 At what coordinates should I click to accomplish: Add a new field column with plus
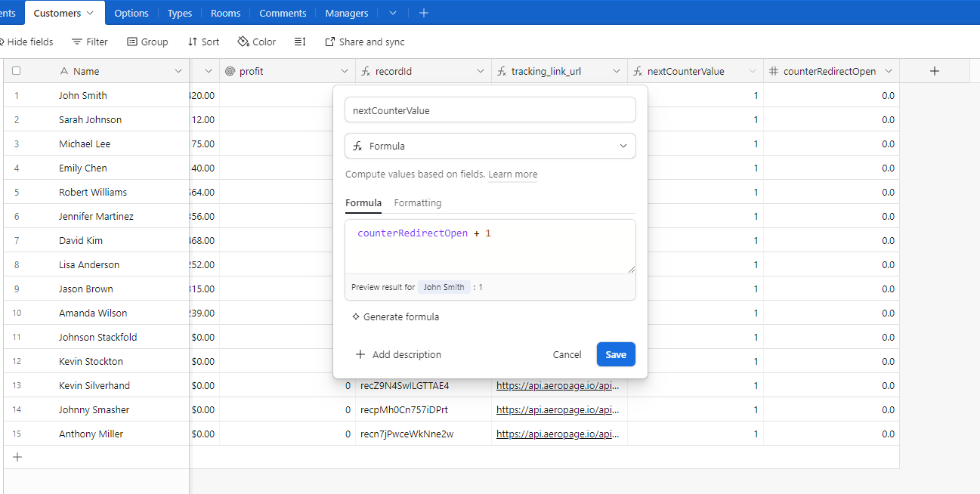[935, 71]
